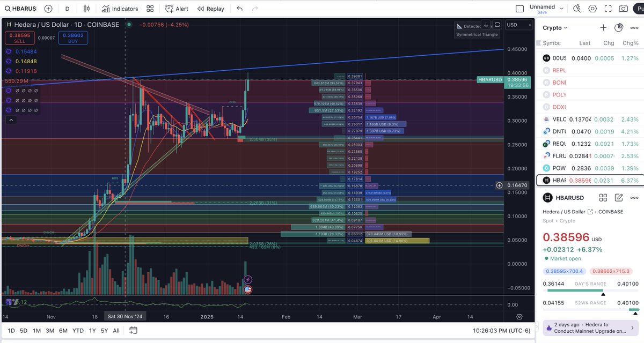Select the 5D date range
The height and width of the screenshot is (343, 644).
[24, 331]
